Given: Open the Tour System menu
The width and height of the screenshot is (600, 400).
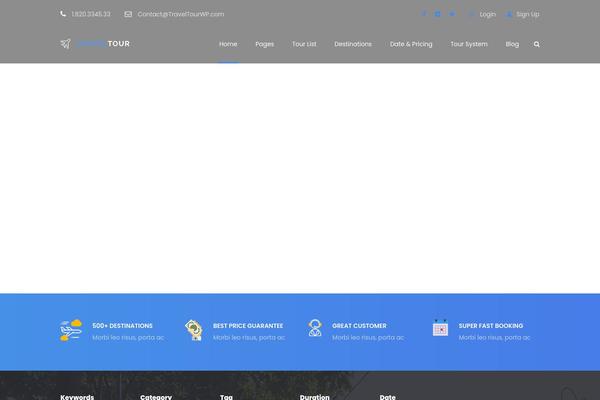Looking at the screenshot, I should (x=469, y=44).
